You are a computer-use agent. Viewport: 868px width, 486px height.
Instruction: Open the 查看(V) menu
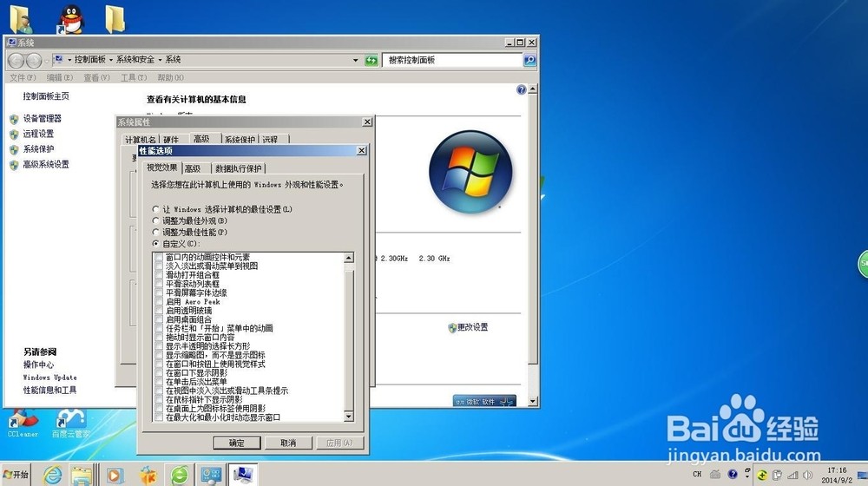point(96,77)
